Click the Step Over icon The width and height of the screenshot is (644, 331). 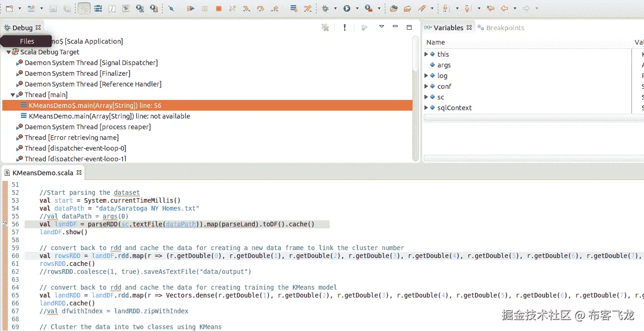tap(260, 8)
